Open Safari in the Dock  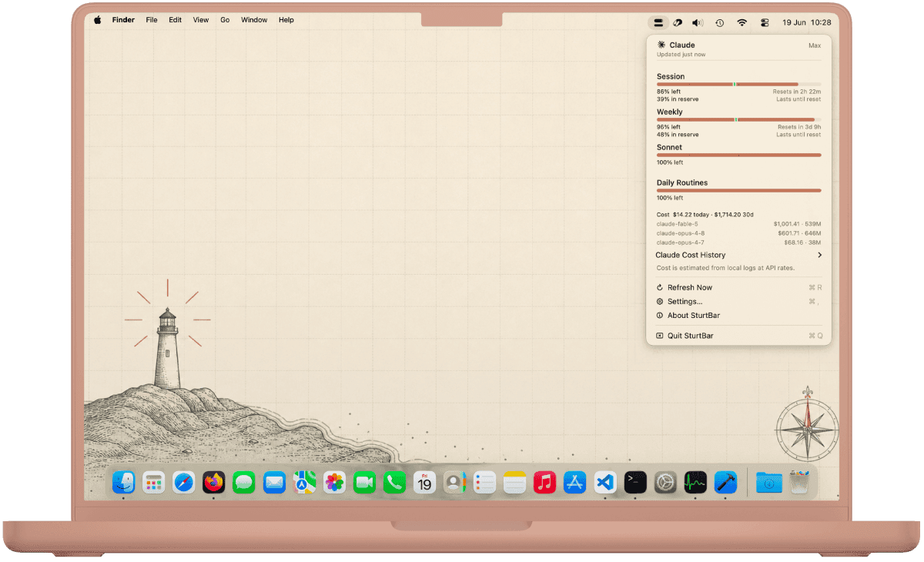(184, 483)
